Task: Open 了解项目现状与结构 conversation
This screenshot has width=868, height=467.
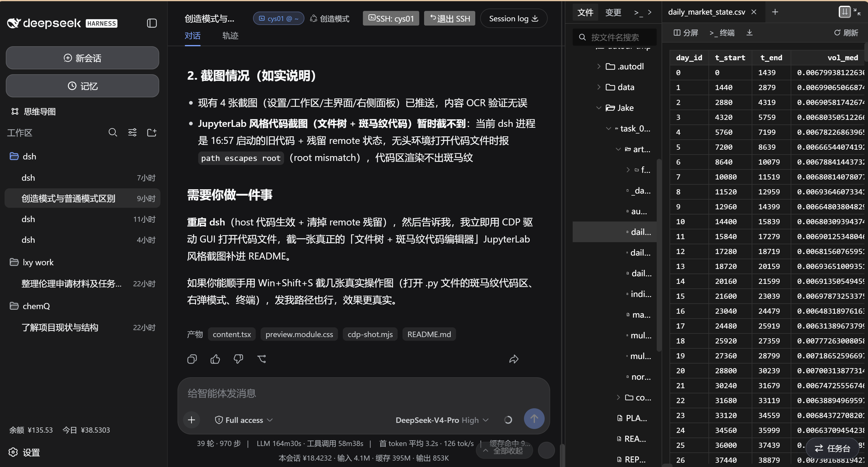Action: (x=82, y=327)
